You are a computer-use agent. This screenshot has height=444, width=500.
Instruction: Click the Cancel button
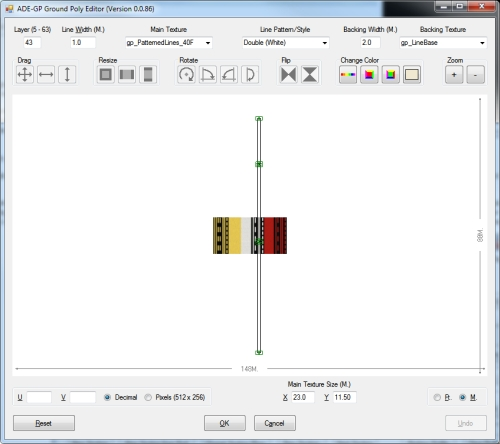pos(275,423)
